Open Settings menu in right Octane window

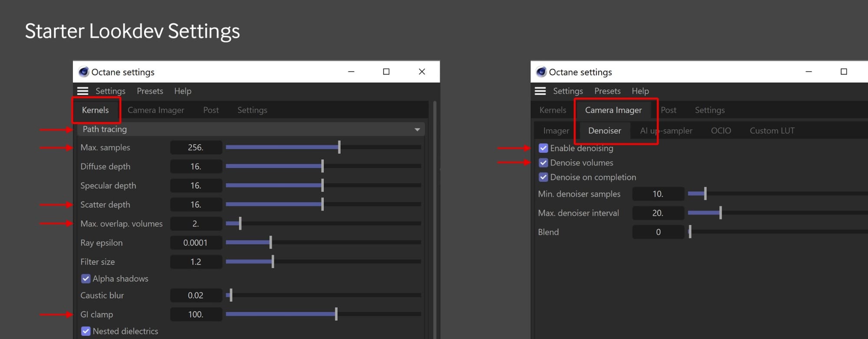click(x=568, y=91)
